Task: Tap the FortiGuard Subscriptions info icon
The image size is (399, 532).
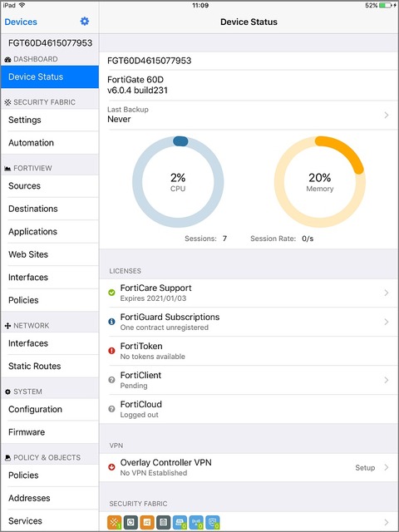Action: (x=111, y=322)
